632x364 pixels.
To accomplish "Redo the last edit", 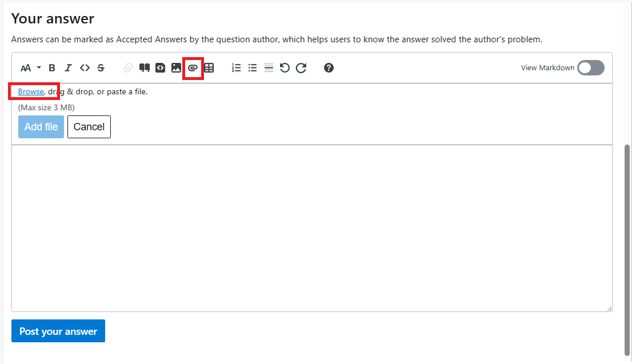I will [301, 67].
